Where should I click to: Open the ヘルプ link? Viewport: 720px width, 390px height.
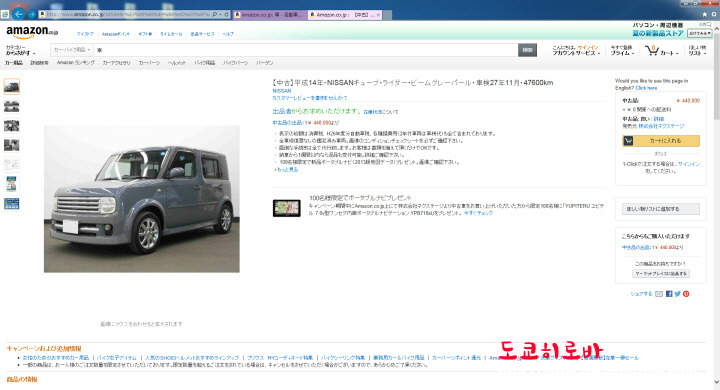pos(228,34)
